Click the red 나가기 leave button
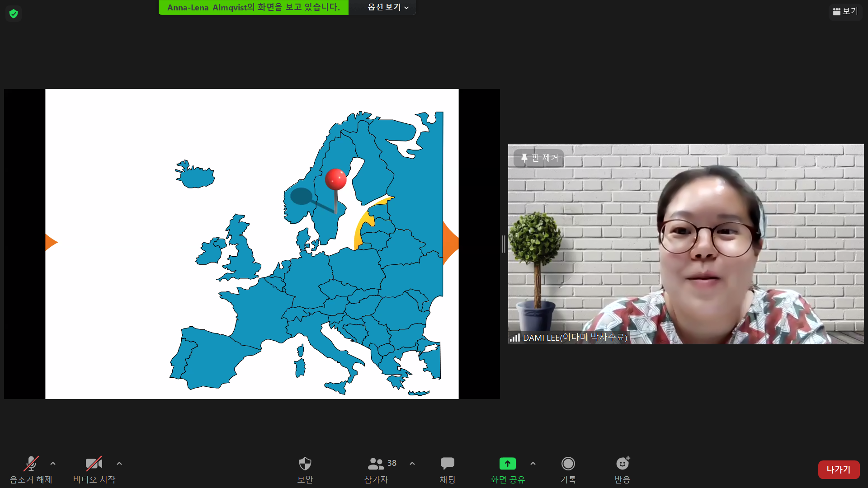 click(x=839, y=469)
